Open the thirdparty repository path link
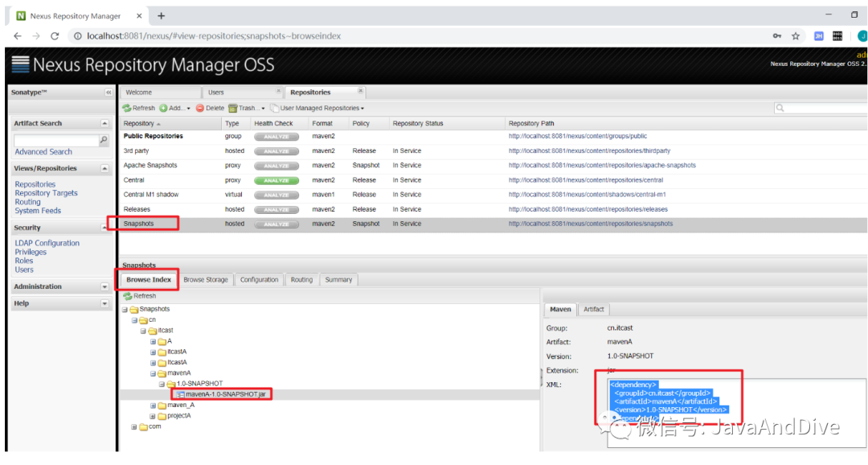The height and width of the screenshot is (465, 868). [589, 150]
